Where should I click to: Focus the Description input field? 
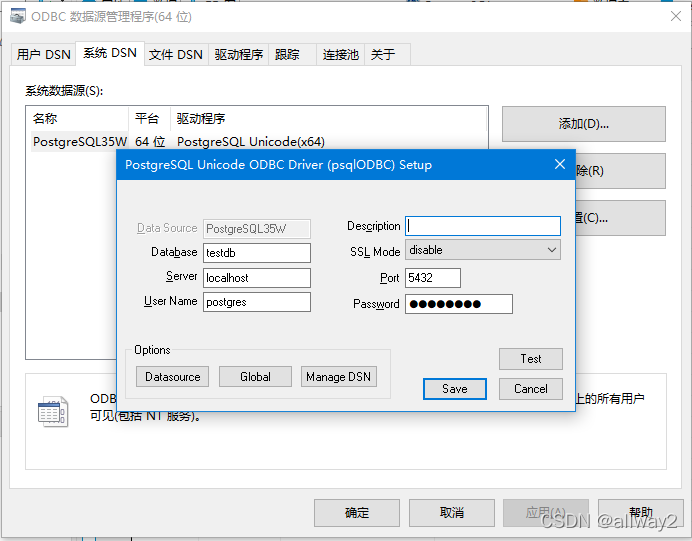pos(483,226)
